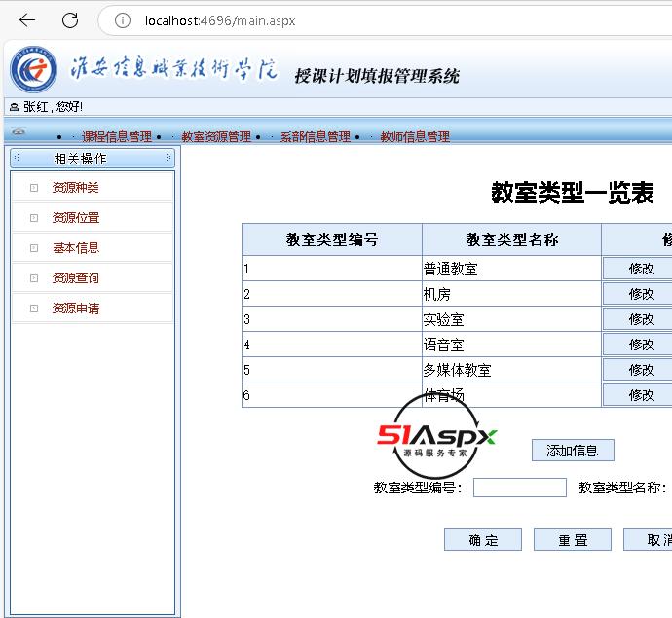Click the 修改 button for 多媒体教室

click(638, 370)
